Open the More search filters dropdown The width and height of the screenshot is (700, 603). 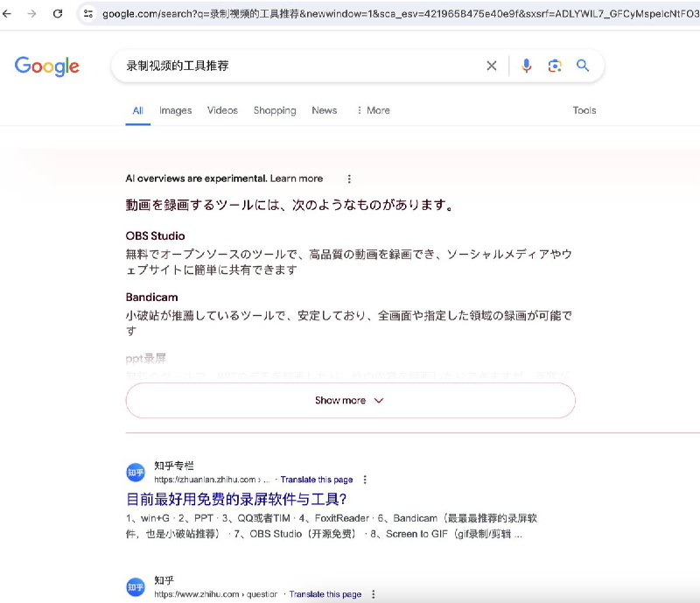[x=373, y=110]
